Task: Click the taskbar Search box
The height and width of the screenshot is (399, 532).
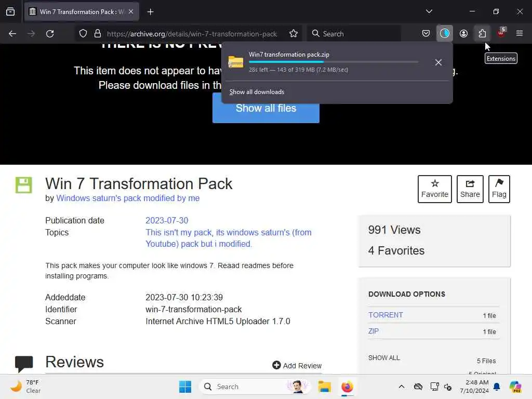Action: tap(255, 387)
